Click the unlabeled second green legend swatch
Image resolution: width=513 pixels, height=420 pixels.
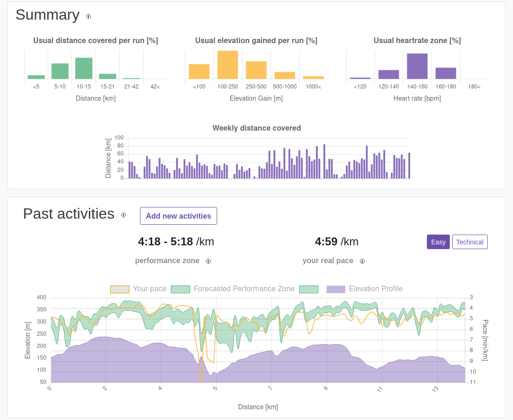308,289
